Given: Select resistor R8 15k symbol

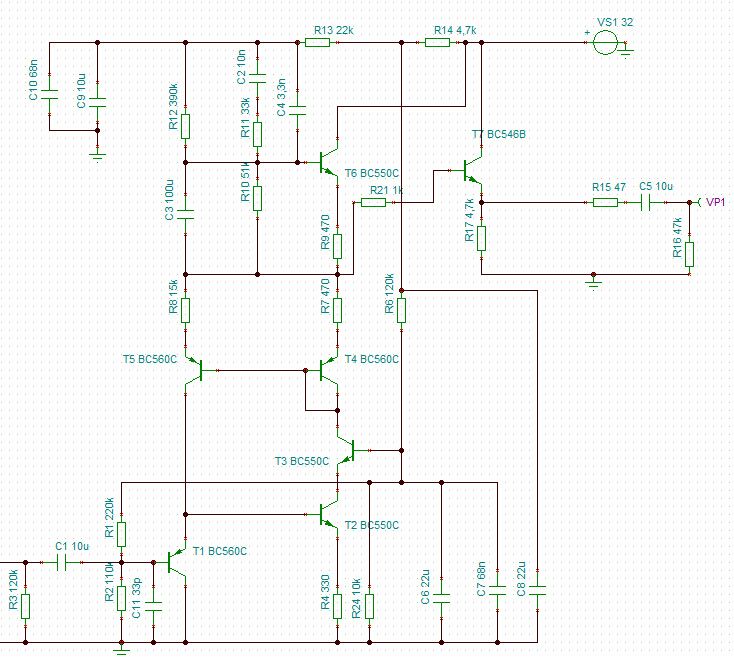Looking at the screenshot, I should tap(185, 310).
